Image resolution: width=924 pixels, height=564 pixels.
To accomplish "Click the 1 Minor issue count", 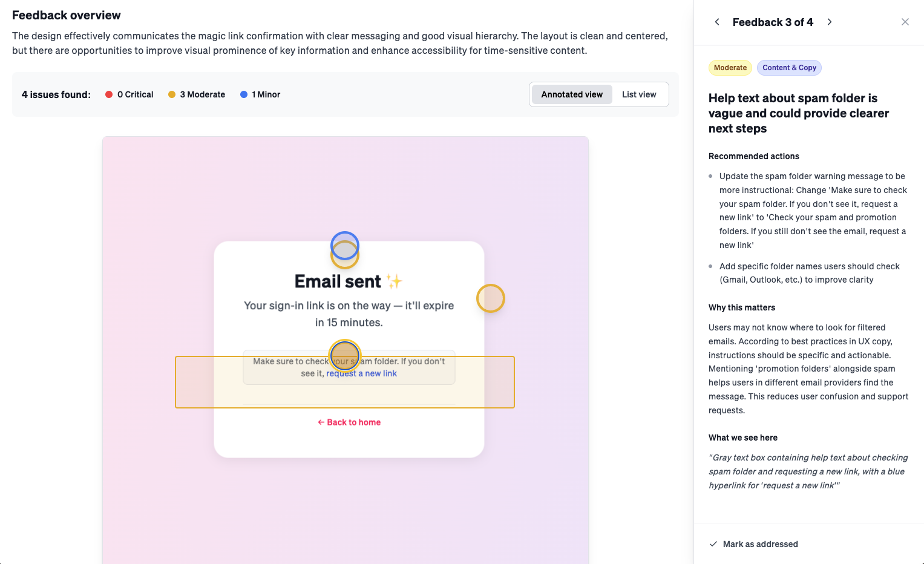I will coord(266,94).
